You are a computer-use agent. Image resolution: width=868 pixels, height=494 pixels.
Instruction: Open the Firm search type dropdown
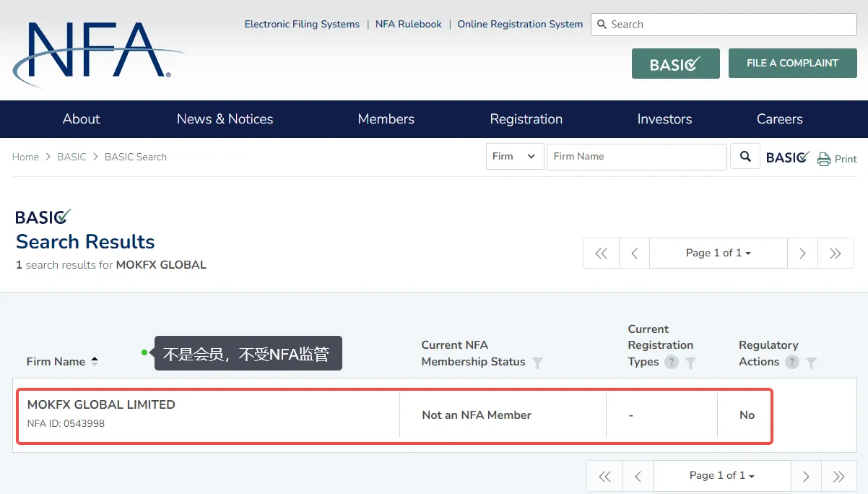coord(515,156)
